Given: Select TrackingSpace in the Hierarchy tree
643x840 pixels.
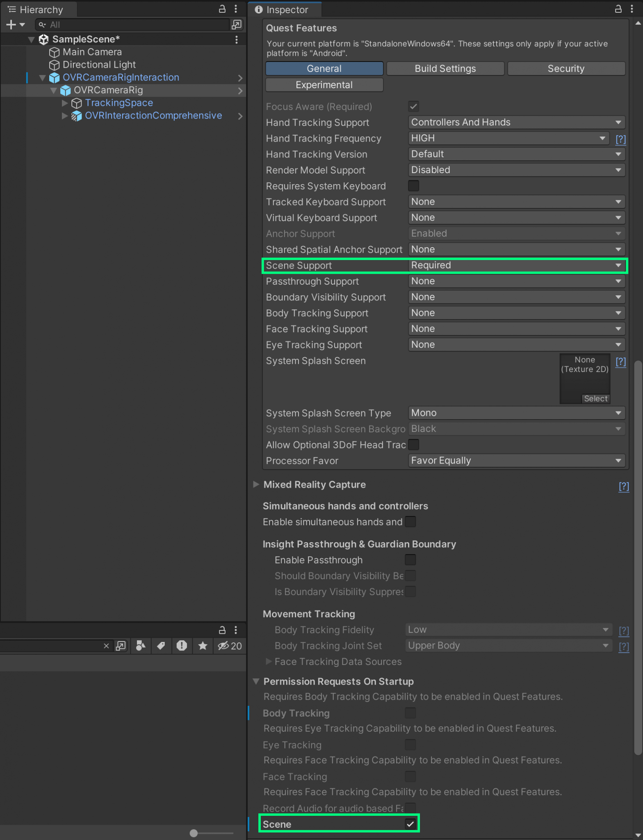Looking at the screenshot, I should (119, 103).
